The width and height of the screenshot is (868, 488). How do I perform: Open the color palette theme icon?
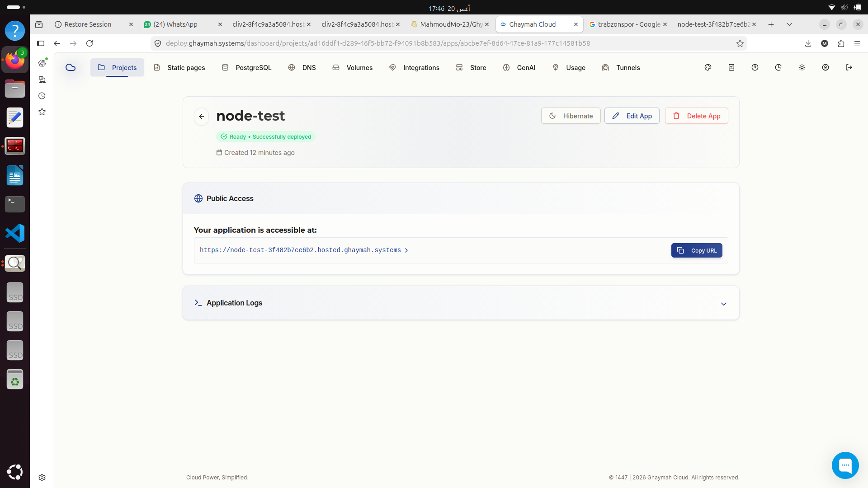[708, 68]
